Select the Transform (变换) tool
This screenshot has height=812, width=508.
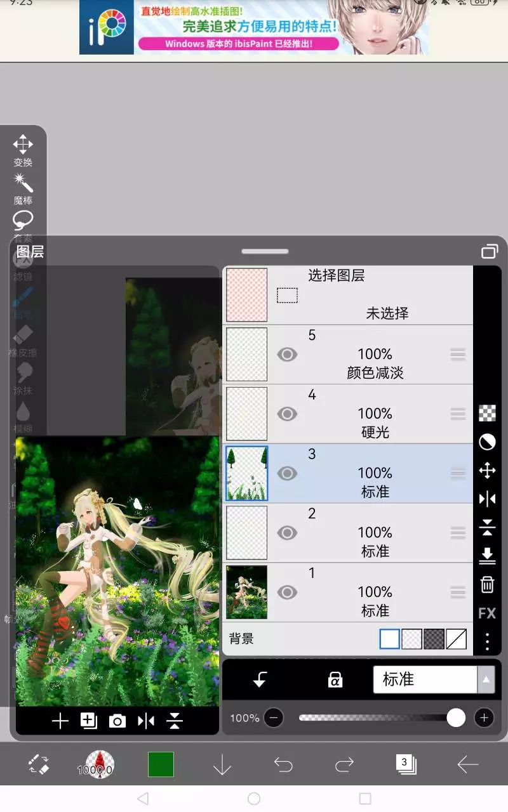click(23, 150)
